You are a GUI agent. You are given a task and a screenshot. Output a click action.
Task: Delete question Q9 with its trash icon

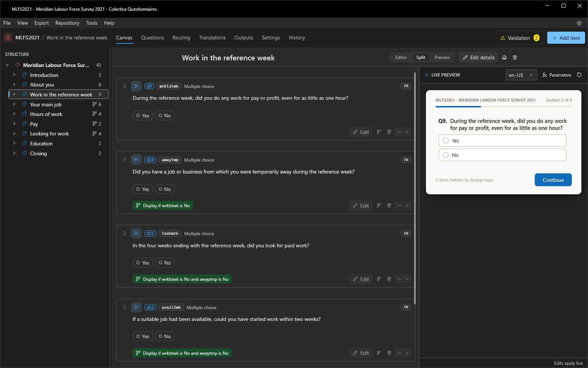coord(389,132)
